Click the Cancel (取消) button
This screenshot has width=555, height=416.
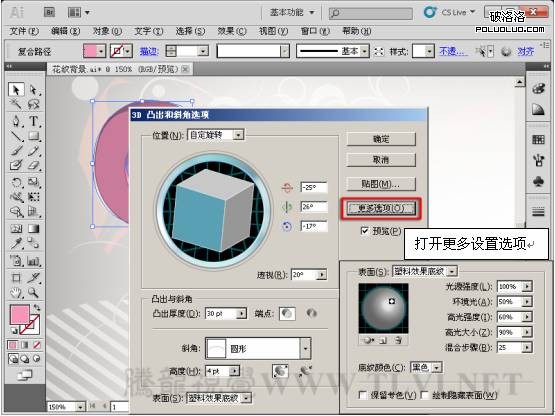(381, 160)
